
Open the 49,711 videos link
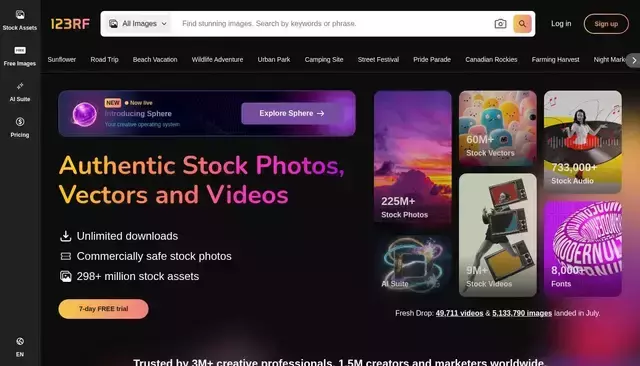(x=459, y=313)
